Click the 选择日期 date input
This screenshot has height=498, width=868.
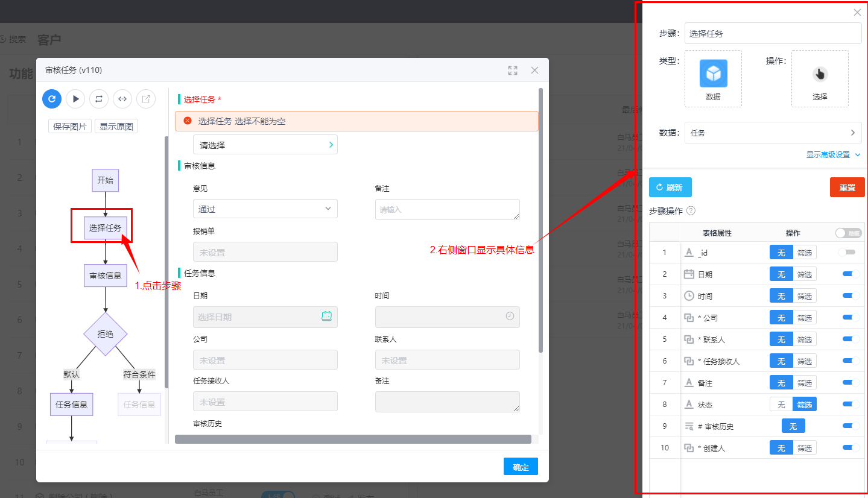tap(265, 317)
